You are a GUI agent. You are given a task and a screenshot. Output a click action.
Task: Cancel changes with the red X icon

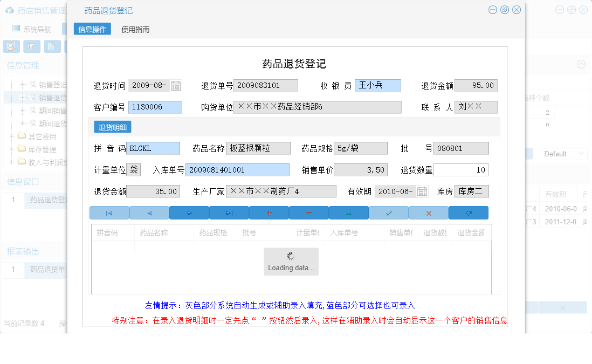coord(428,212)
